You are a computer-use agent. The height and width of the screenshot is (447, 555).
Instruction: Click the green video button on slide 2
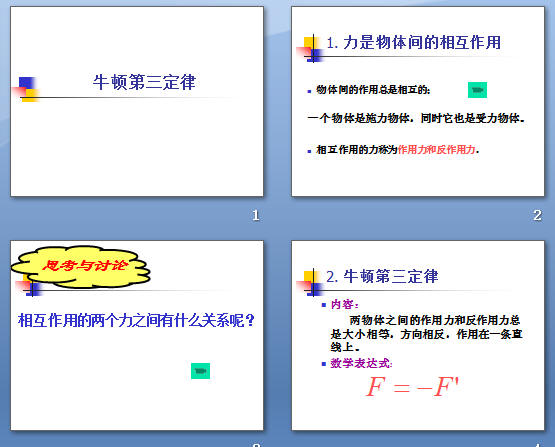[477, 90]
